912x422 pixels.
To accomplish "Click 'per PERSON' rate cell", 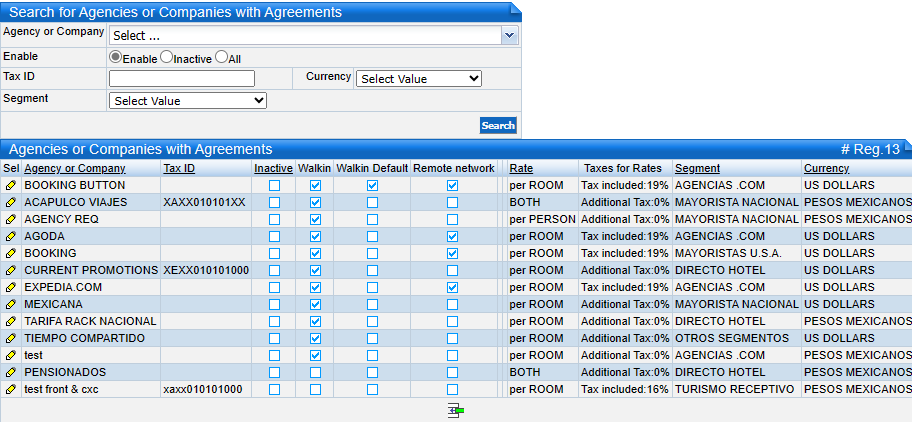I will pyautogui.click(x=543, y=219).
